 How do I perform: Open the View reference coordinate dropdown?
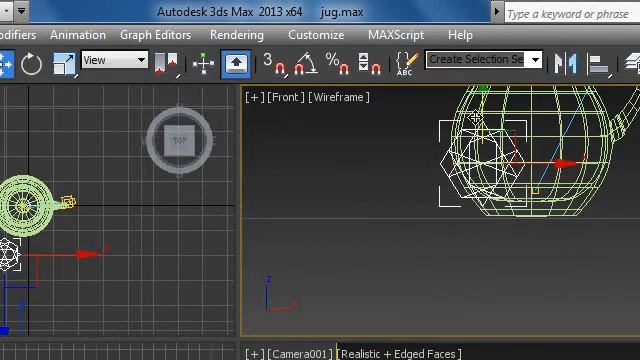pyautogui.click(x=114, y=60)
